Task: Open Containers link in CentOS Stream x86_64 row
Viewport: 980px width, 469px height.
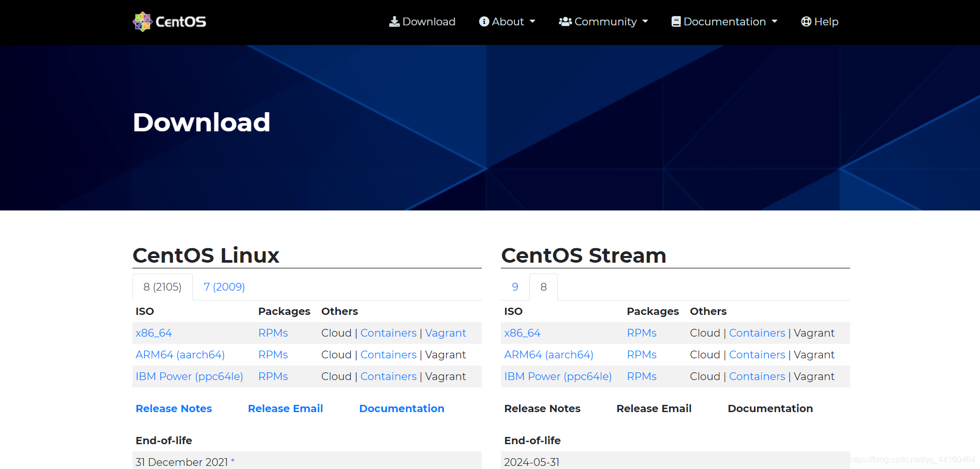Action: click(x=757, y=333)
